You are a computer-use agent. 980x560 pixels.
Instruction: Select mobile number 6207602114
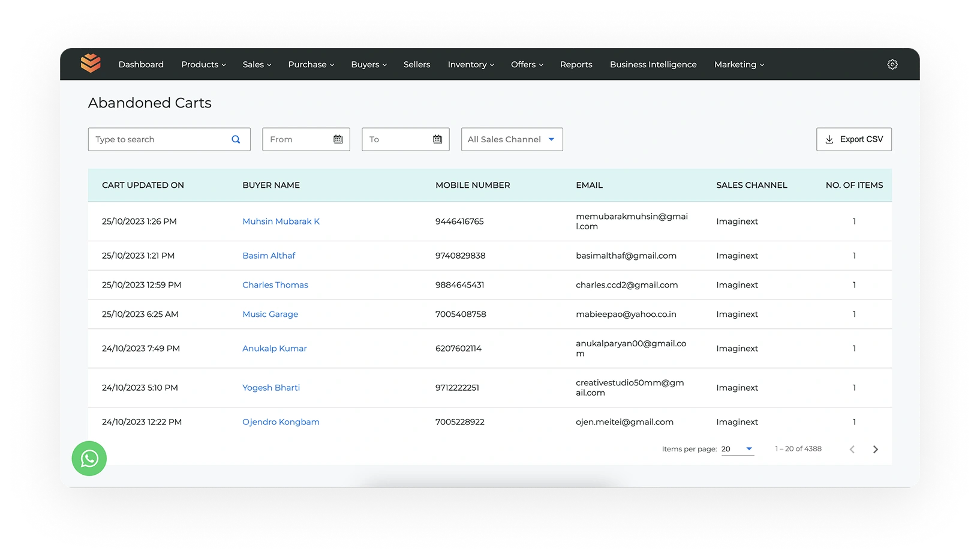click(458, 349)
